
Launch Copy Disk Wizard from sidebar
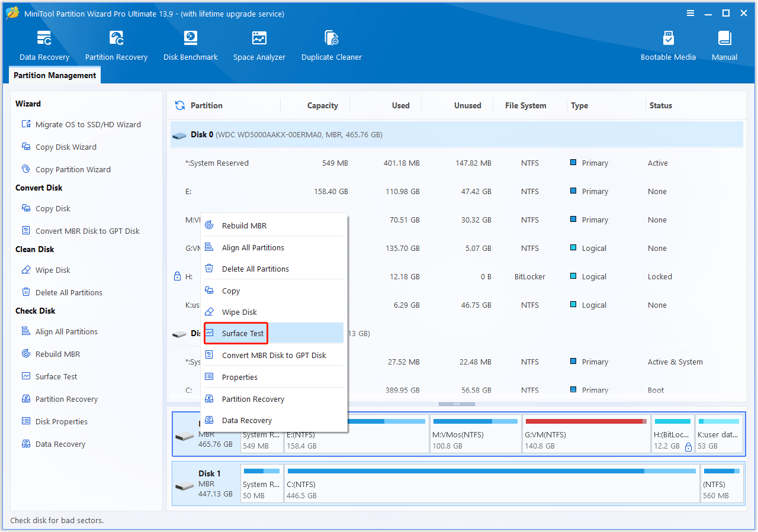59,147
